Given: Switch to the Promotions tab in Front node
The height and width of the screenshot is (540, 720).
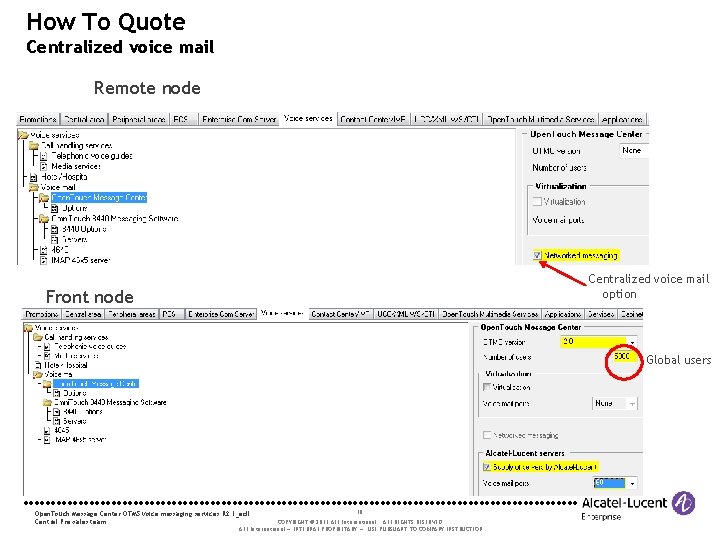Looking at the screenshot, I should (x=41, y=314).
